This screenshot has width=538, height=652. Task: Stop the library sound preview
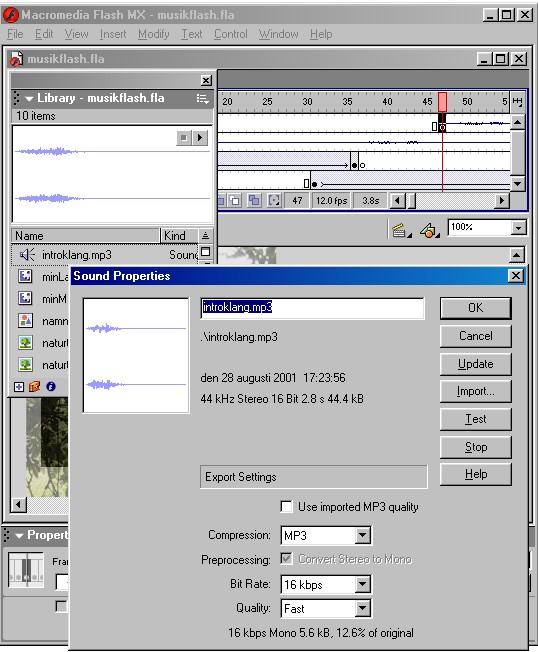click(184, 138)
